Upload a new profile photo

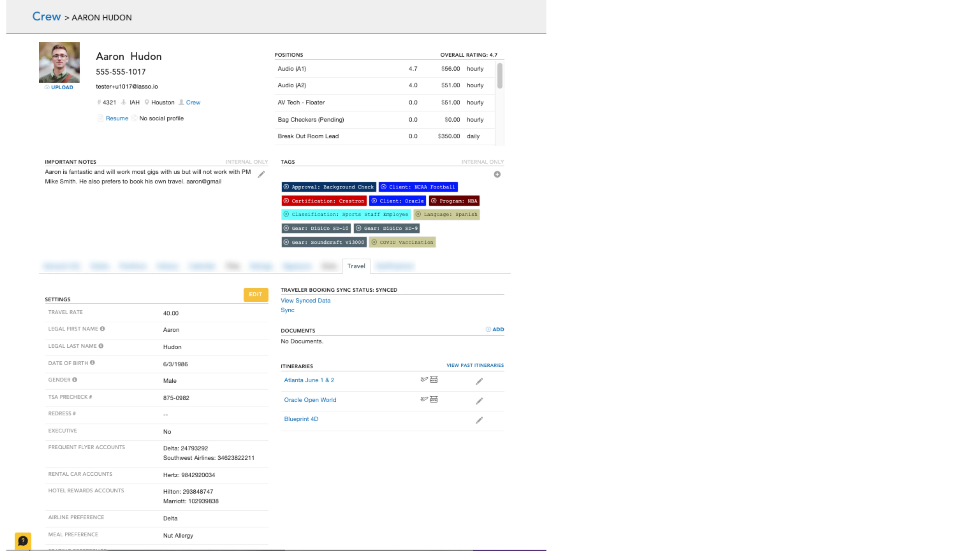(x=59, y=87)
